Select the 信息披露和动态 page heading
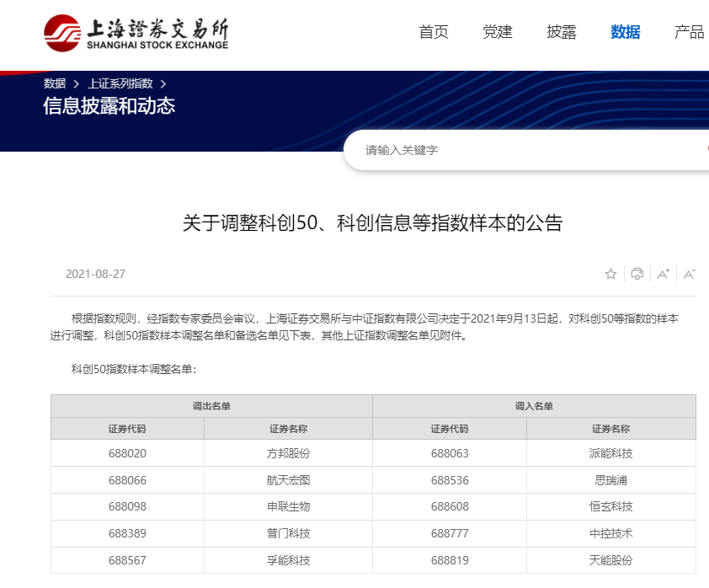 [109, 106]
